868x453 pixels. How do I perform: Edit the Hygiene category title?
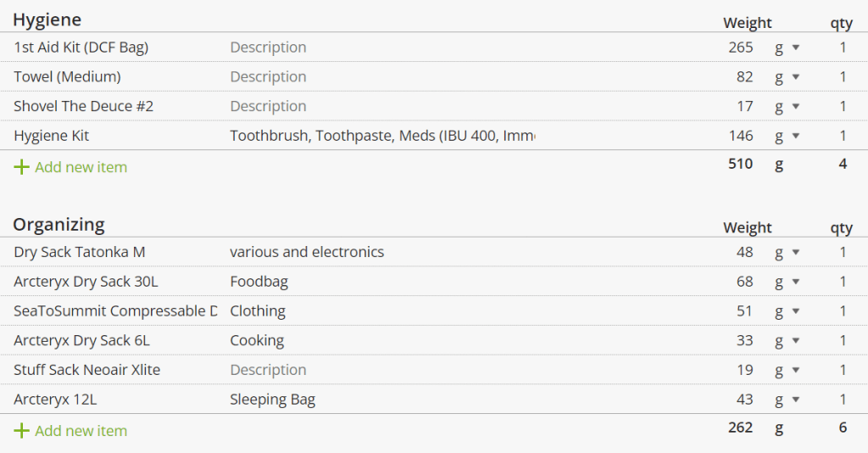click(x=47, y=20)
